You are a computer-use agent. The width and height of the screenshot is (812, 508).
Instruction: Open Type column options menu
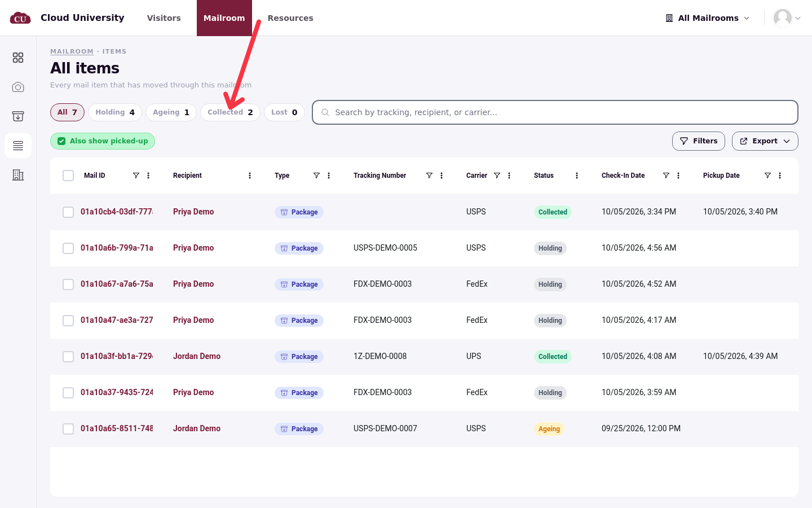[329, 176]
